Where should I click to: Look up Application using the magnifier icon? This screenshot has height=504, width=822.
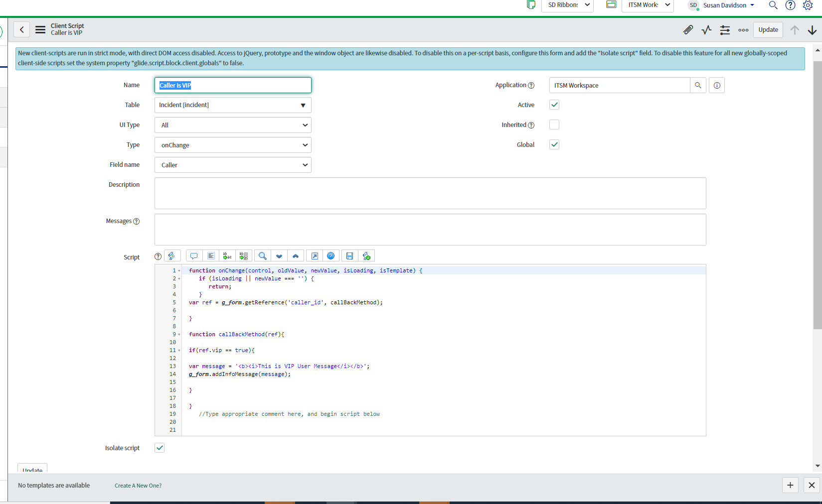(x=698, y=85)
